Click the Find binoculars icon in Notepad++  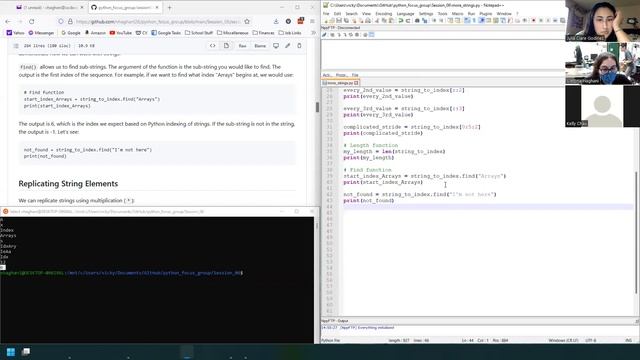(x=417, y=20)
